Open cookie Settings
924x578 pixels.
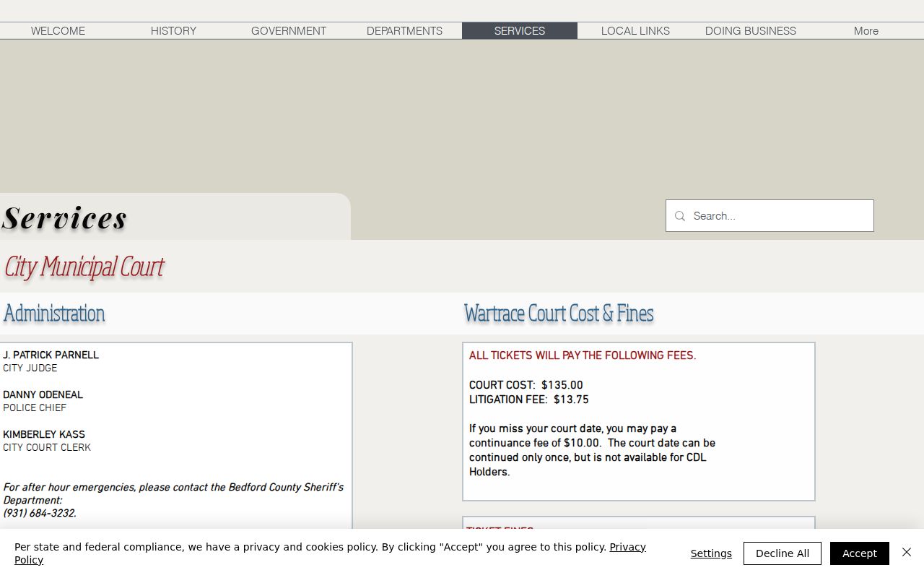pyautogui.click(x=711, y=553)
